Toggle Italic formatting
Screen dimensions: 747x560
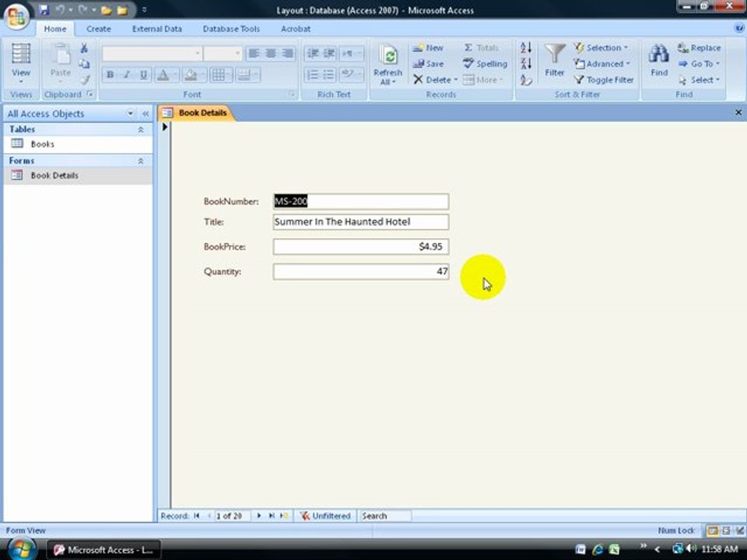(x=127, y=75)
